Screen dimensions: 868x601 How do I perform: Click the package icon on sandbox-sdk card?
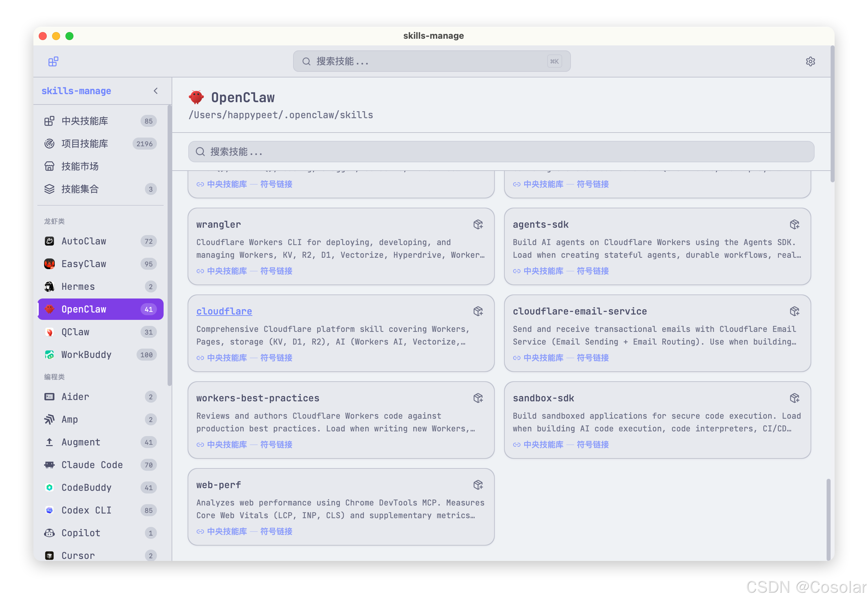click(x=794, y=398)
